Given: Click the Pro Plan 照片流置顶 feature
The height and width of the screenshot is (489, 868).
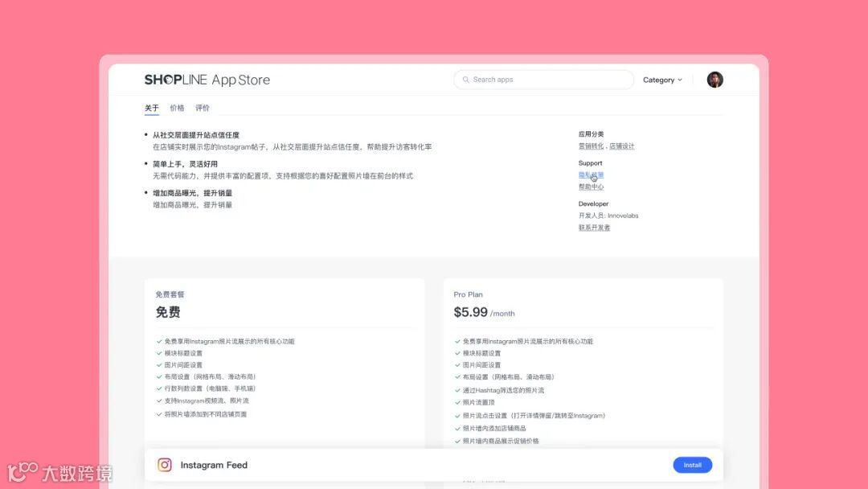Looking at the screenshot, I should (x=478, y=403).
